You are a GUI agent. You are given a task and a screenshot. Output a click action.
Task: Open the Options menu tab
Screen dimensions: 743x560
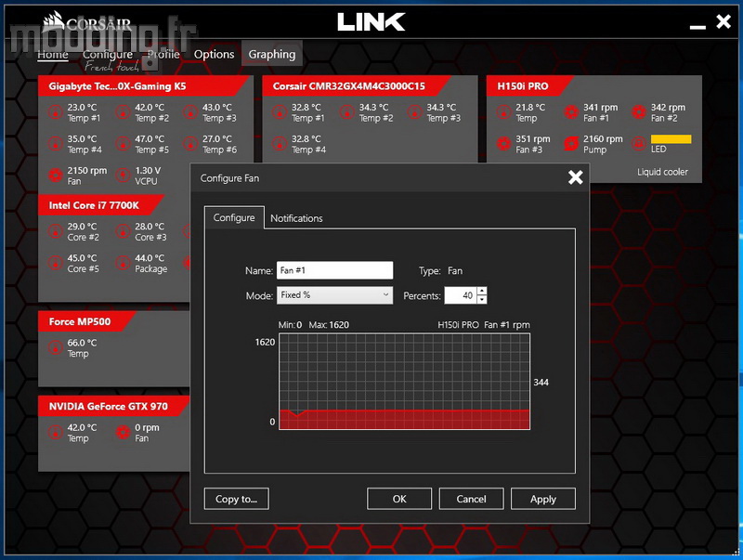[x=215, y=55]
